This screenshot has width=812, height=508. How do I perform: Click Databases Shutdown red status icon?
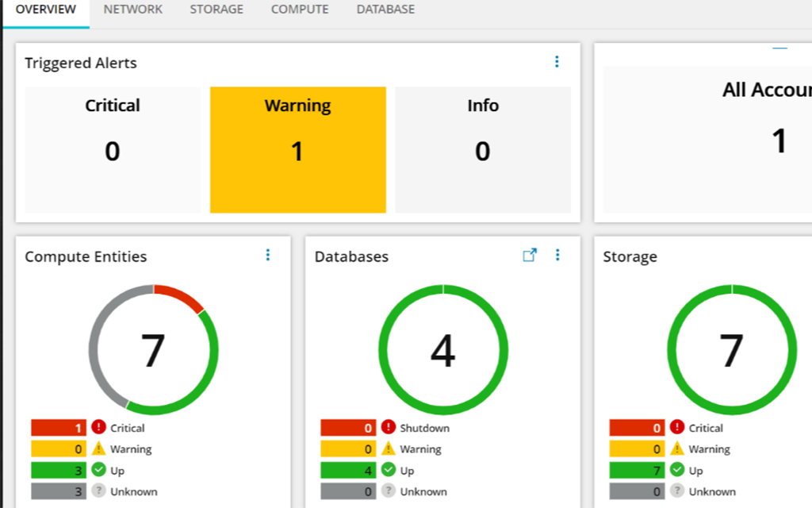tap(389, 427)
